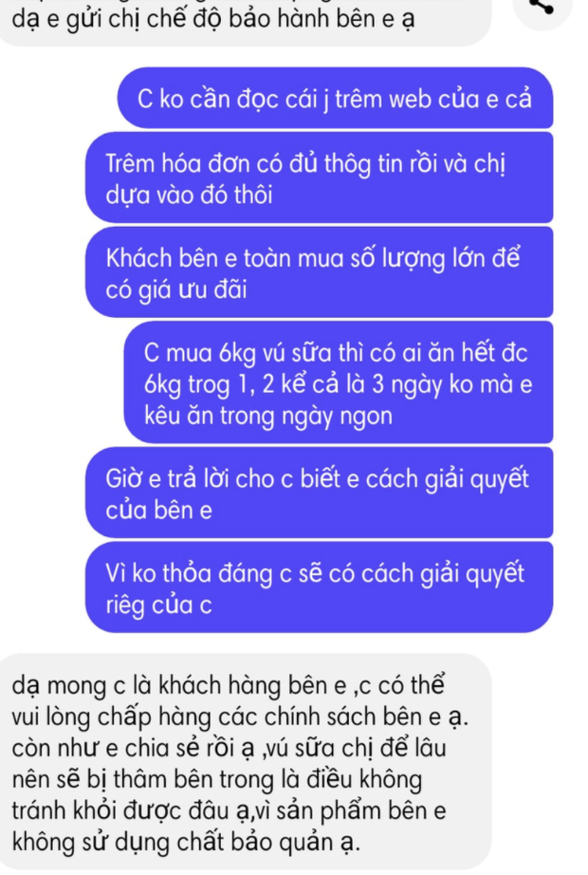Click the line "của bên e" in blue bubble
The width and height of the screenshot is (588, 875).
click(159, 510)
